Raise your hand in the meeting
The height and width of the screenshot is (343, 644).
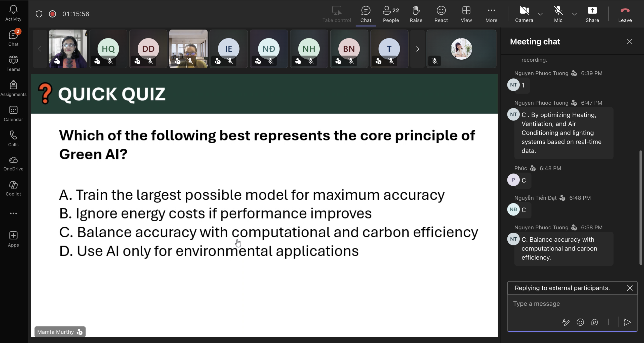[416, 14]
